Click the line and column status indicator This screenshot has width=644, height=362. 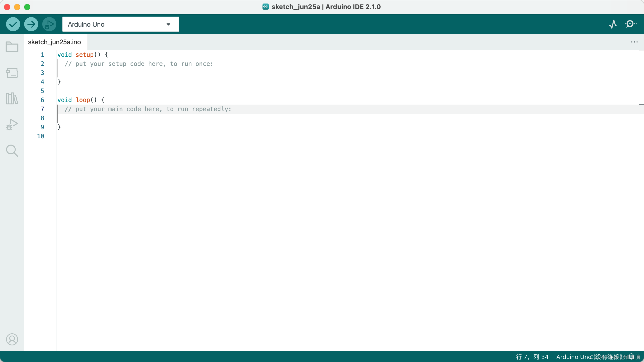click(x=532, y=357)
